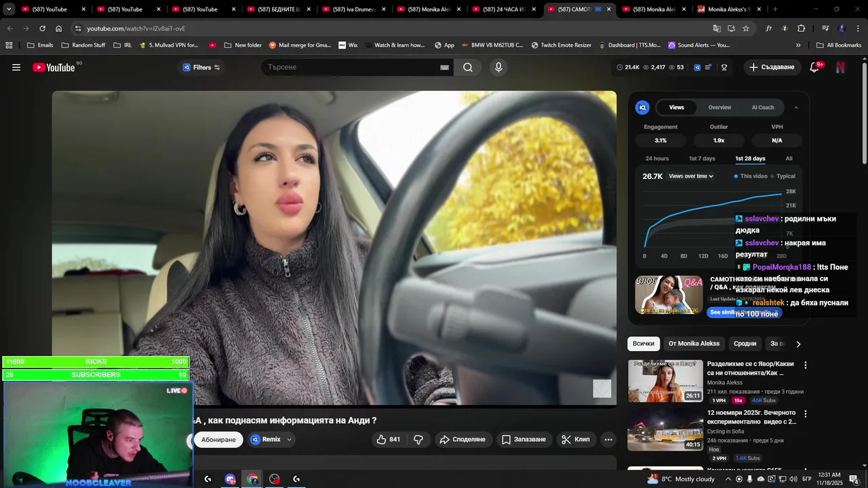
Task: Start voice search with microphone
Action: coord(498,67)
